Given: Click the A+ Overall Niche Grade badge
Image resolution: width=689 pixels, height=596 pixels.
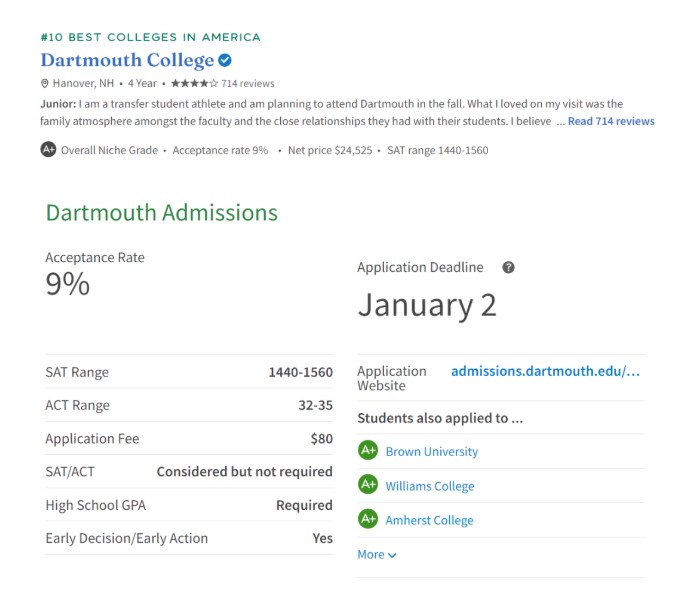Looking at the screenshot, I should (48, 149).
